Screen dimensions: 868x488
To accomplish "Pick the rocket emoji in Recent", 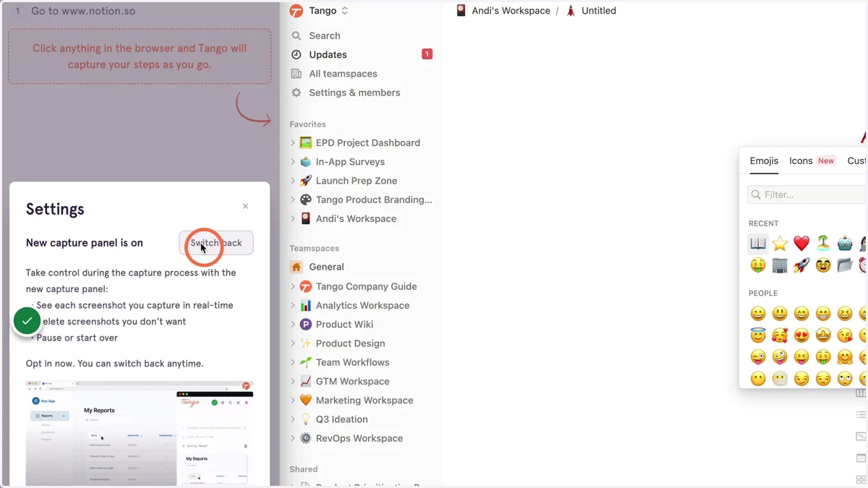I will (x=801, y=265).
